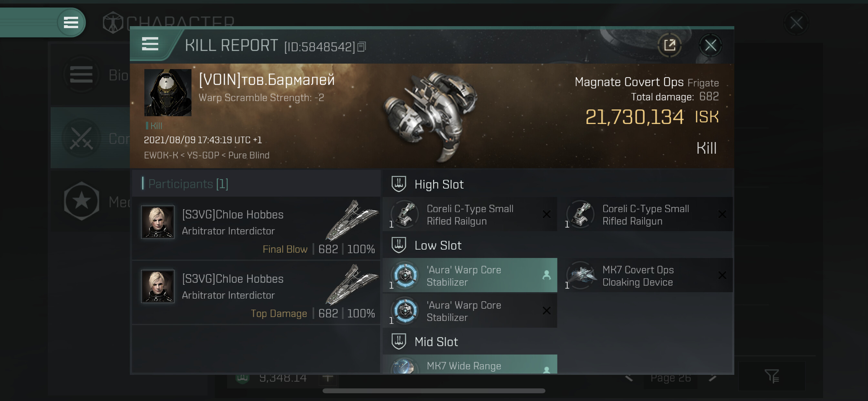Image resolution: width=868 pixels, height=401 pixels.
Task: Toggle the X mark on Cloaking Device
Action: click(722, 275)
